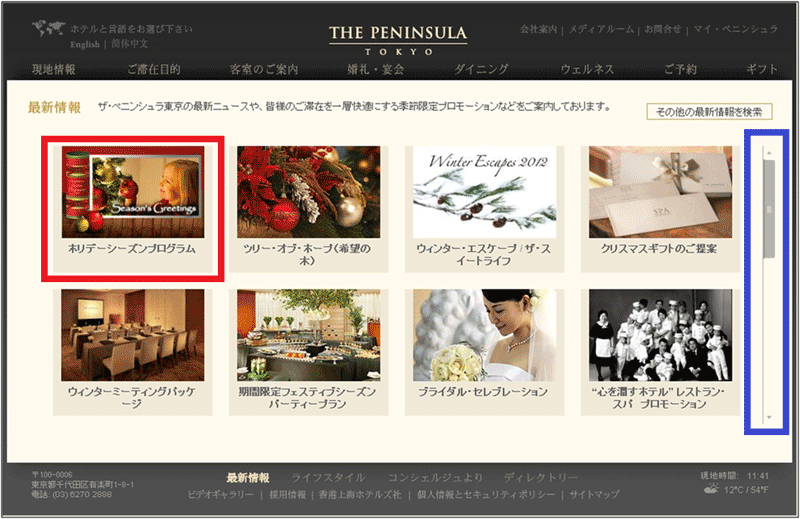Switch language to English

pos(85,44)
